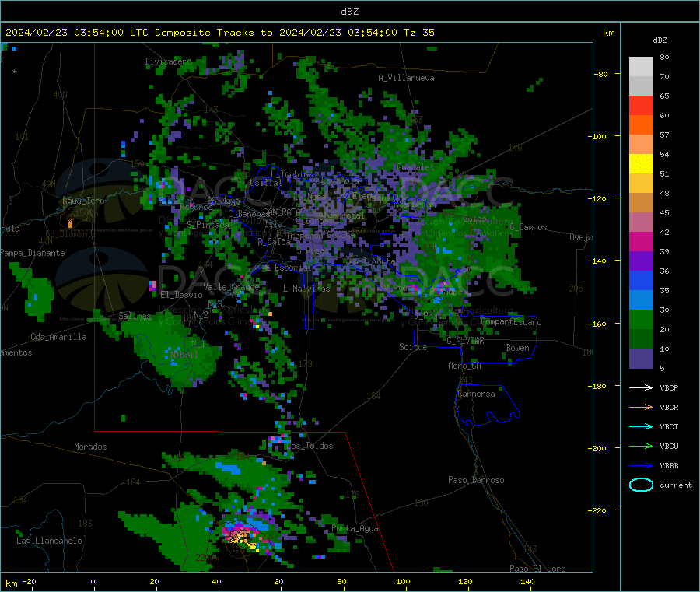Click the dBZ title at top
Screen dimensions: 700x592
[349, 12]
